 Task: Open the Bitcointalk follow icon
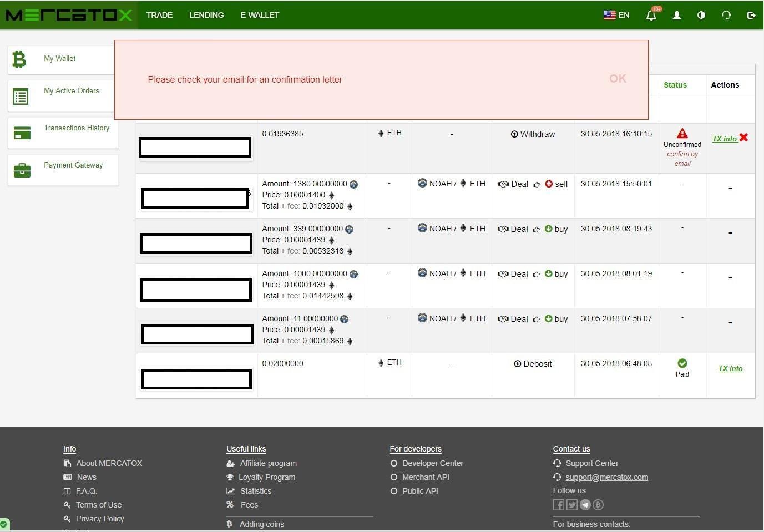598,505
